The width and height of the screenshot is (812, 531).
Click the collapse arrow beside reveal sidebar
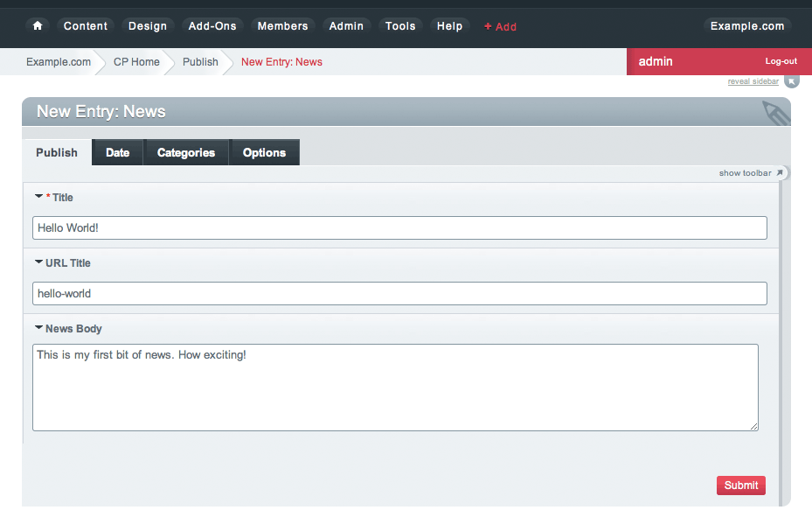coord(791,80)
